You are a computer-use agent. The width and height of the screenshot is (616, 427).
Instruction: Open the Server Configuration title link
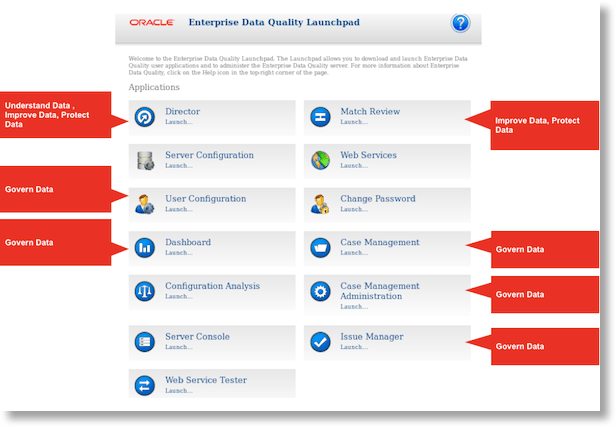(209, 155)
